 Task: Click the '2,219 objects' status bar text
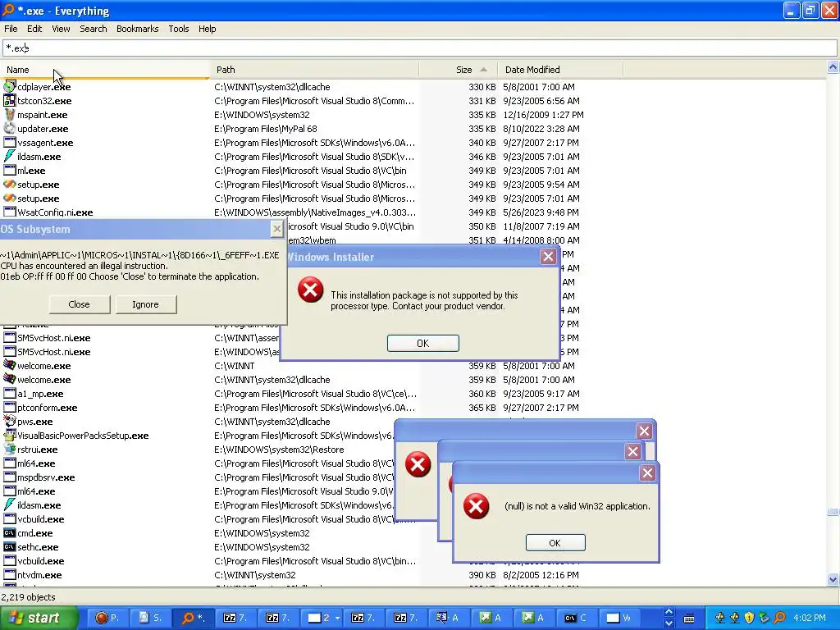(x=29, y=597)
